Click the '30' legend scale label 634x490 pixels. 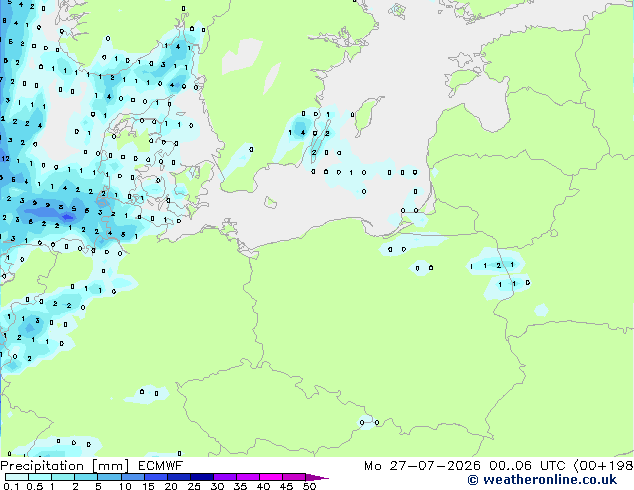(217, 486)
